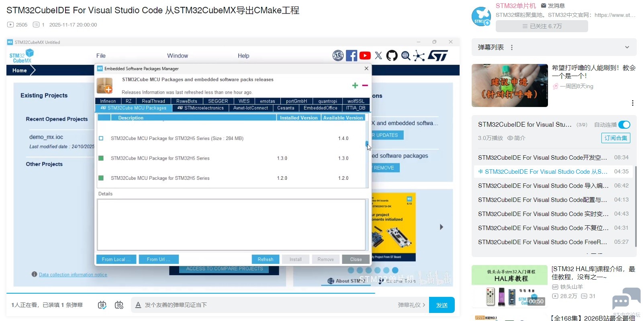The height and width of the screenshot is (321, 644).
Task: Open the 建议申遗 ad thumbnail
Action: 510,85
